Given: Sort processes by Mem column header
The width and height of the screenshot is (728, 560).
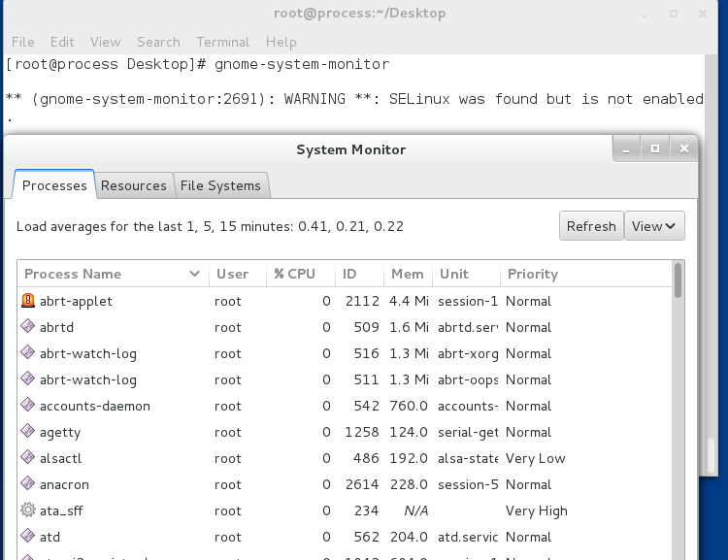Looking at the screenshot, I should (408, 274).
